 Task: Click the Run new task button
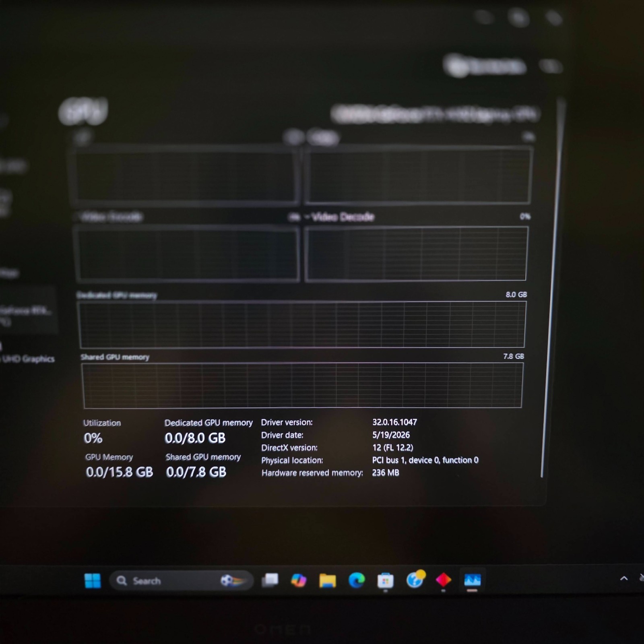point(485,66)
